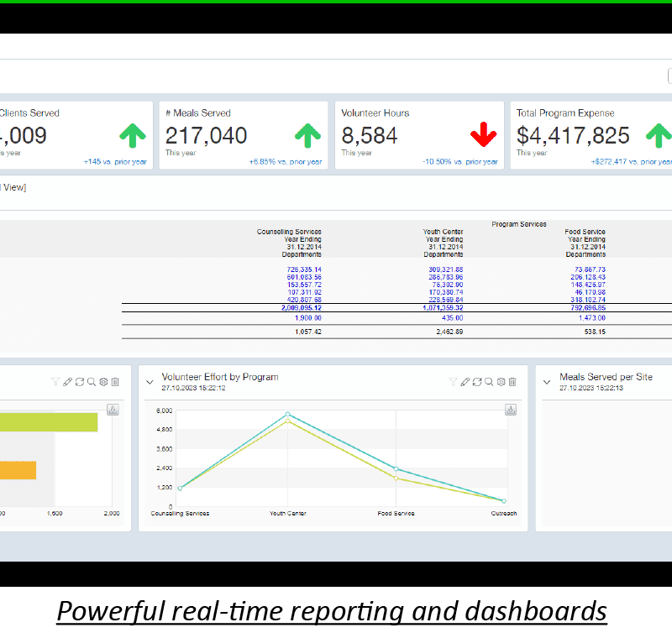
Task: Select the pencil edit icon on the bar chart panel
Action: [67, 382]
